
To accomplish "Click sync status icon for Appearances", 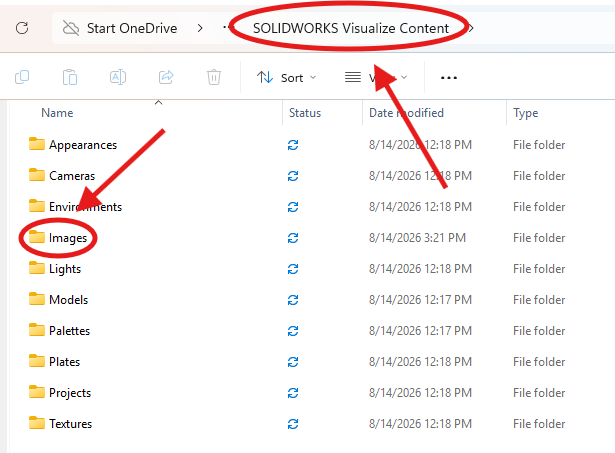I will [x=293, y=145].
